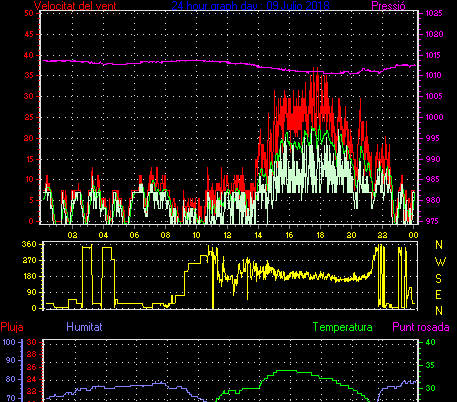This screenshot has height=402, width=457.
Task: Click the 100 humidity scale value
Action: pos(9,342)
